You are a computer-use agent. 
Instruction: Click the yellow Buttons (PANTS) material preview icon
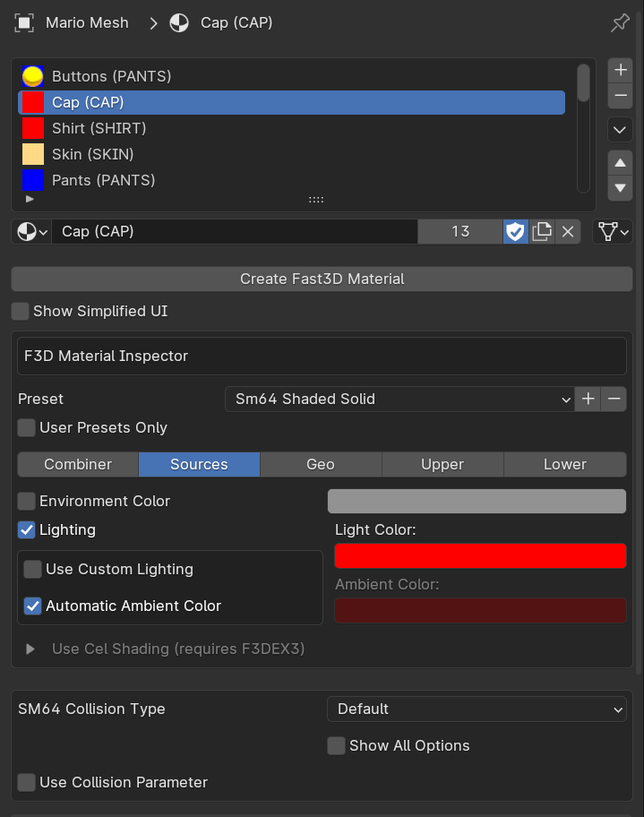(33, 77)
